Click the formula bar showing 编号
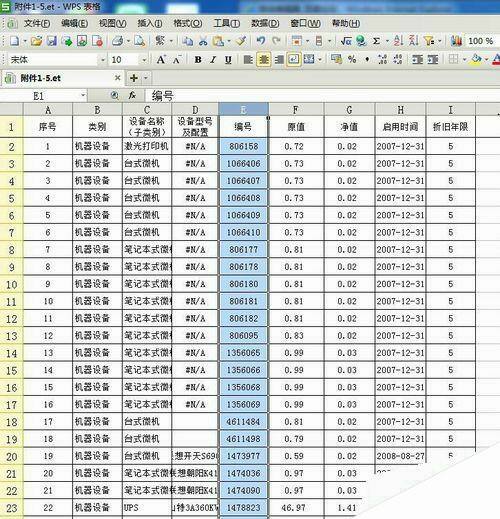The height and width of the screenshot is (519, 500). (322, 96)
